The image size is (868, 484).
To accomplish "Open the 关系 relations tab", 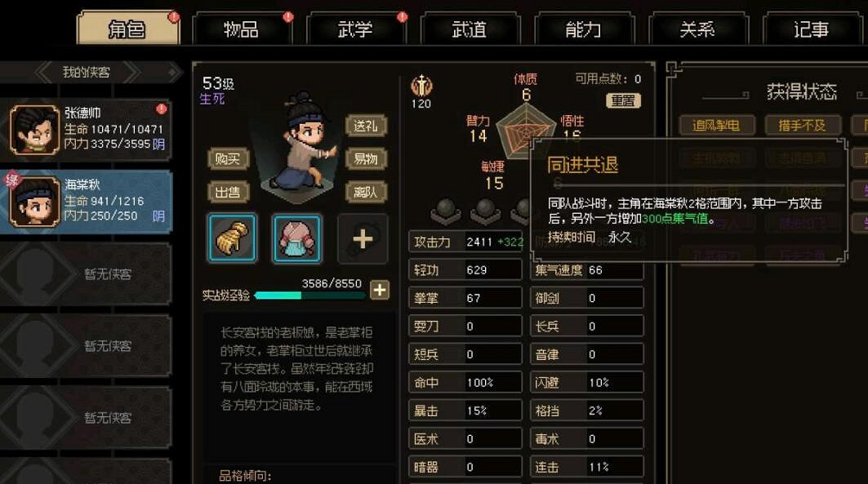I will [x=698, y=29].
